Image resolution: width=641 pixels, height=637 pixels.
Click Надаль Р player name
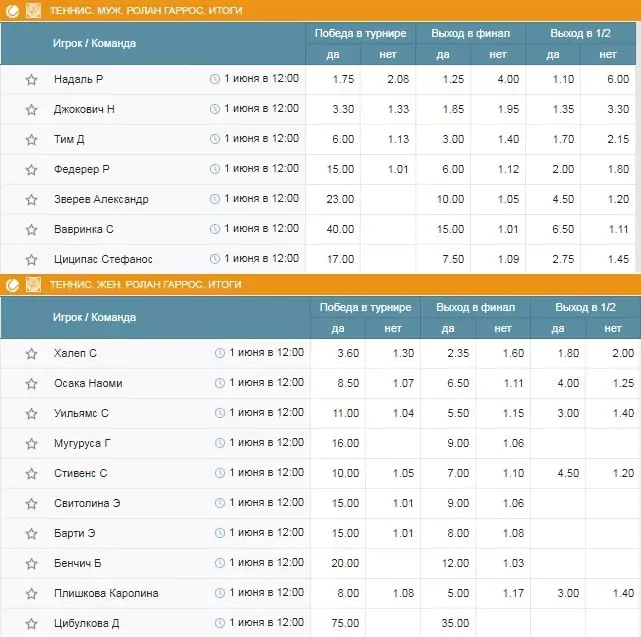[x=78, y=79]
